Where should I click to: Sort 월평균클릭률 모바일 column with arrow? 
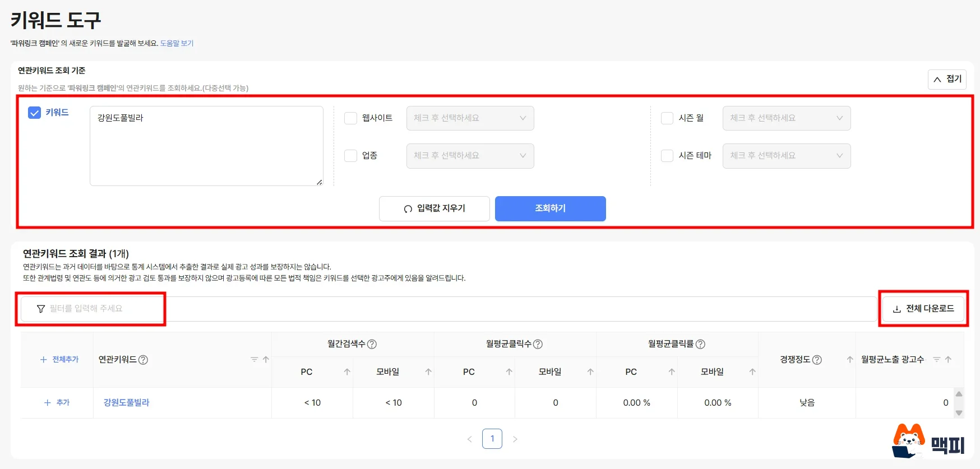pos(752,372)
